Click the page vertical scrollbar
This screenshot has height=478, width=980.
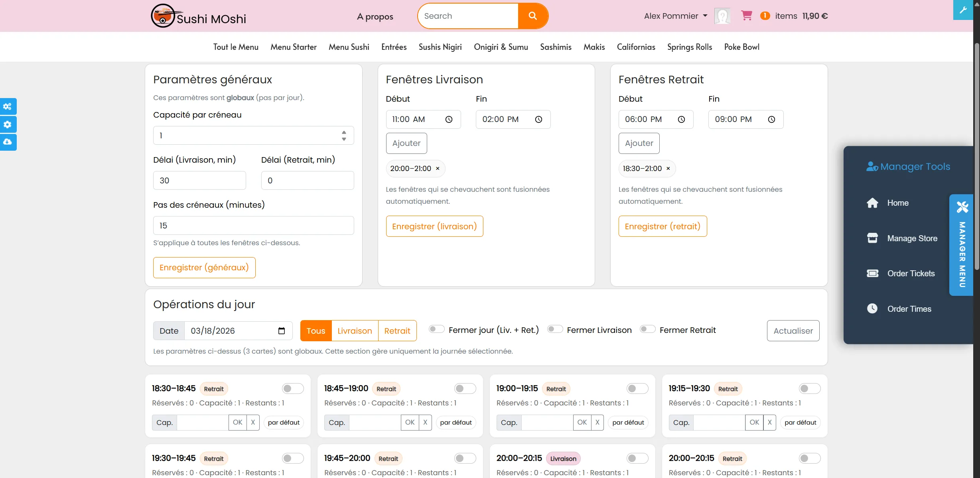click(976, 155)
